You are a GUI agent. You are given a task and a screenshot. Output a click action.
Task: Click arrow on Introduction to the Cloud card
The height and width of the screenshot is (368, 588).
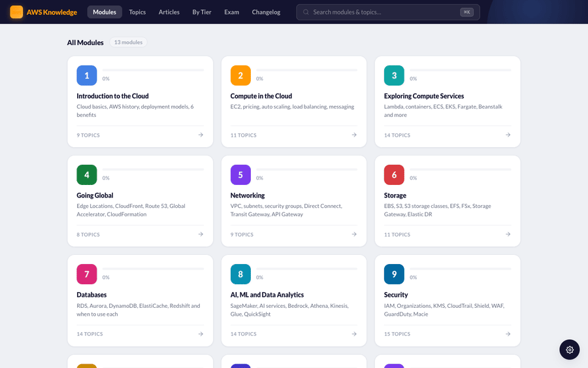[x=201, y=135]
